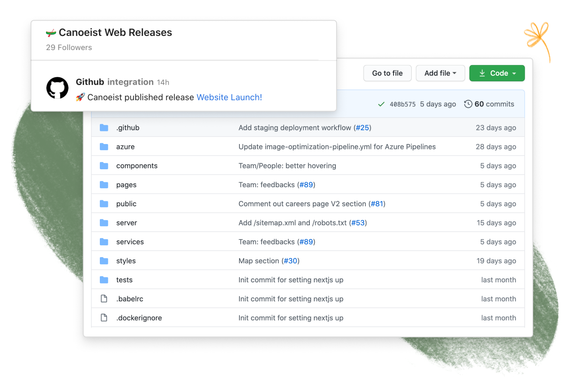563x392 pixels.
Task: Open the services folder icon
Action: pos(104,242)
